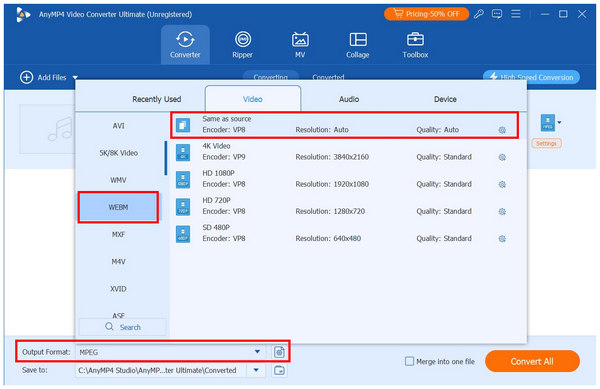The image size is (600, 389).
Task: Expand the Save to path dropdown
Action: point(256,370)
